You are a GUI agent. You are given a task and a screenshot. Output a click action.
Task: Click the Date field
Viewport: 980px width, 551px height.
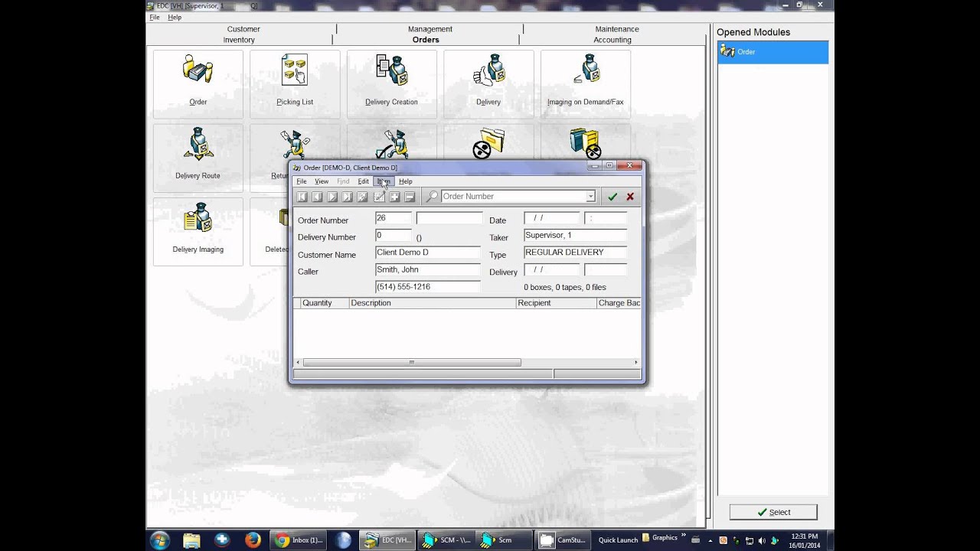click(x=552, y=218)
